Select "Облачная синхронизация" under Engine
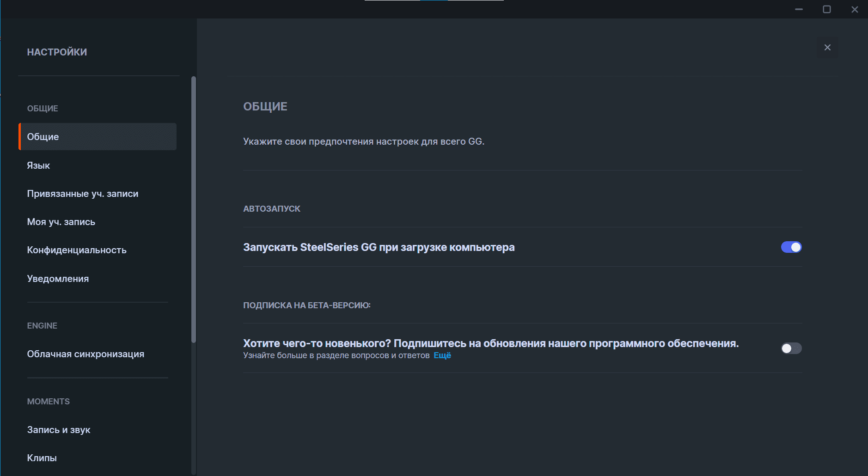The height and width of the screenshot is (476, 868). coord(86,354)
